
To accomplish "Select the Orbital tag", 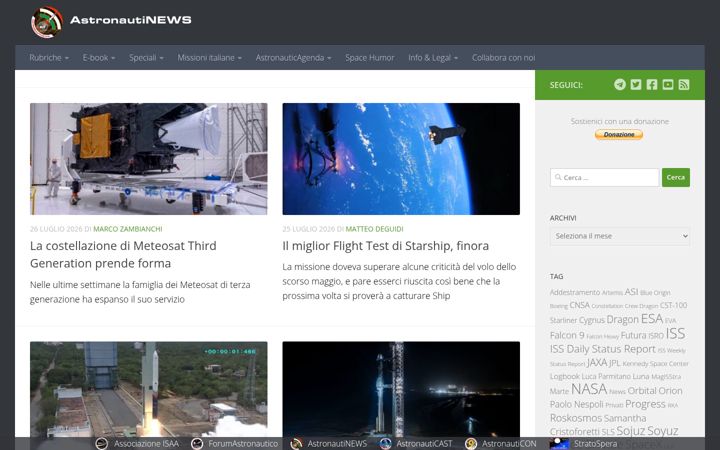I will coord(641,391).
